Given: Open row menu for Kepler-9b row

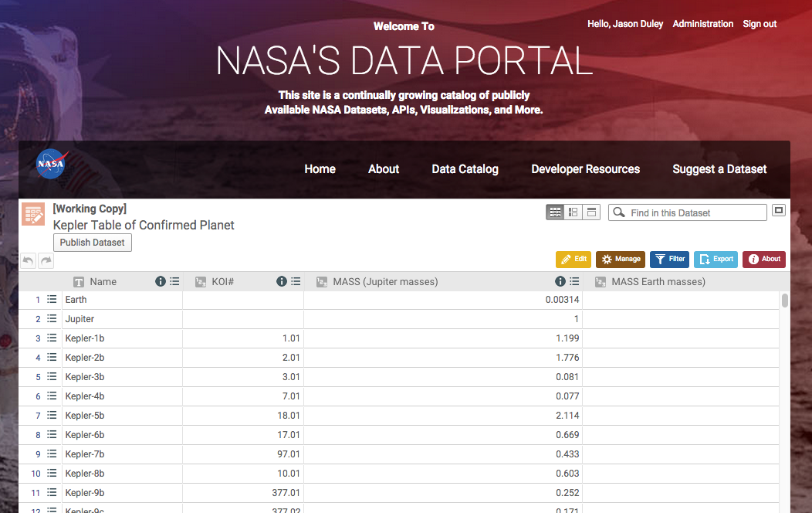Looking at the screenshot, I should pos(52,492).
